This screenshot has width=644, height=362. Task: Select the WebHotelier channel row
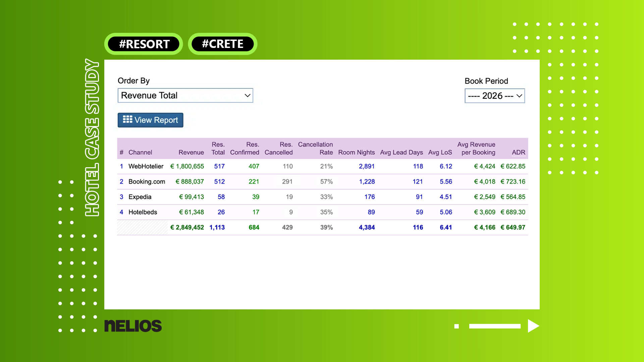323,166
